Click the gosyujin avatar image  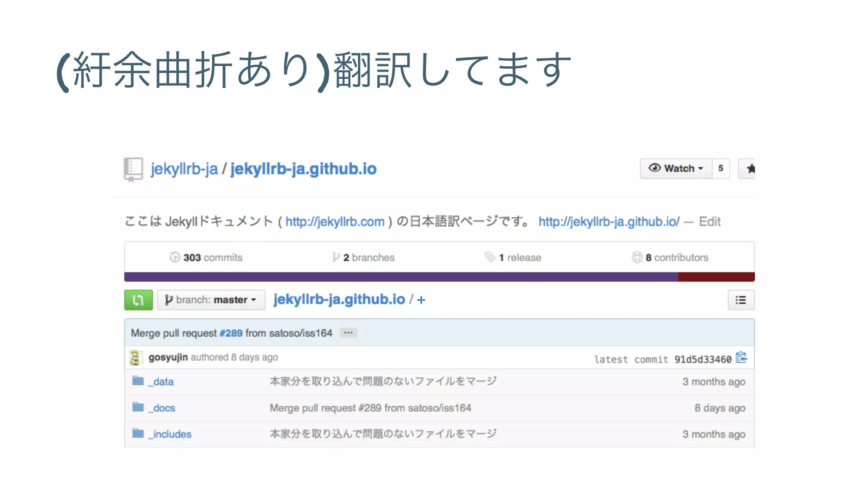pyautogui.click(x=136, y=358)
